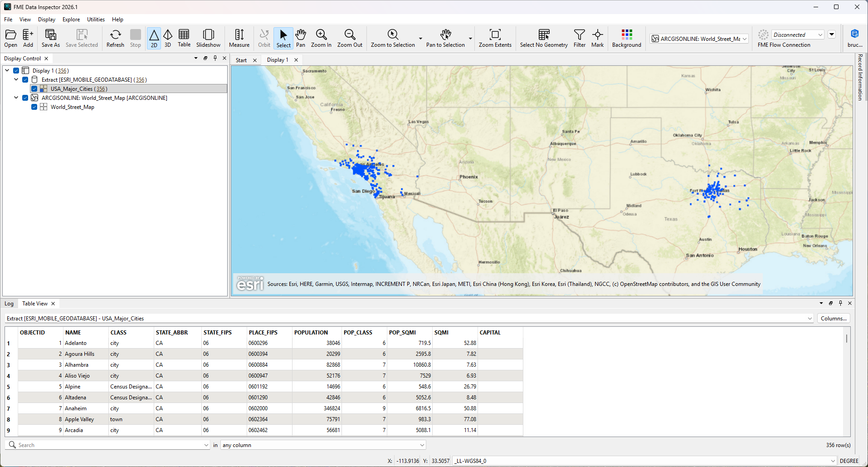Open the Filter tool
The image size is (868, 467).
580,38
